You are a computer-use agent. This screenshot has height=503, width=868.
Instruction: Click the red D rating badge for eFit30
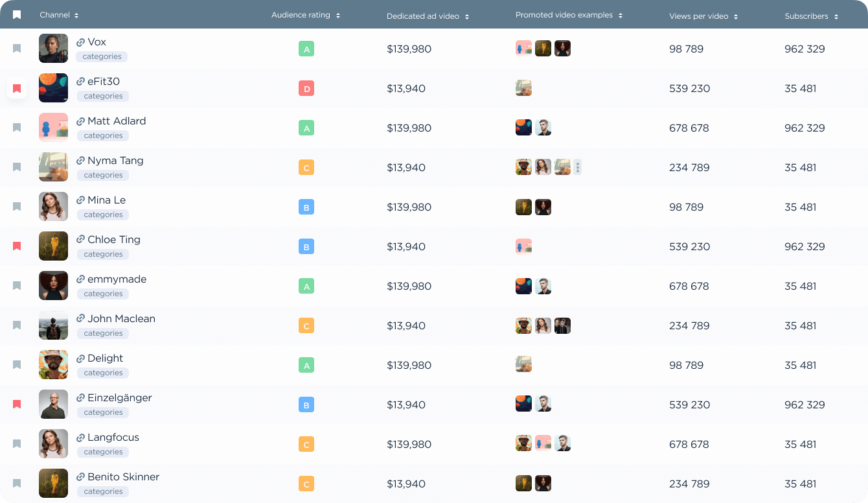coord(306,89)
